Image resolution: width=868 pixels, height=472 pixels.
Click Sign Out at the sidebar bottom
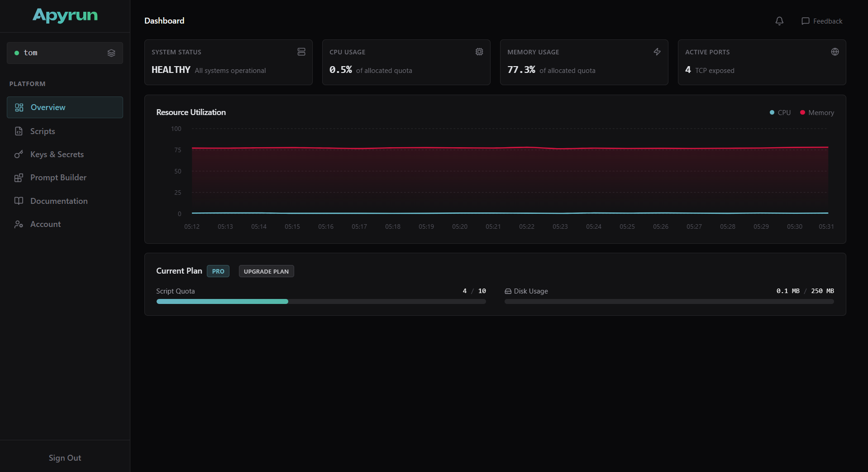tap(64, 458)
